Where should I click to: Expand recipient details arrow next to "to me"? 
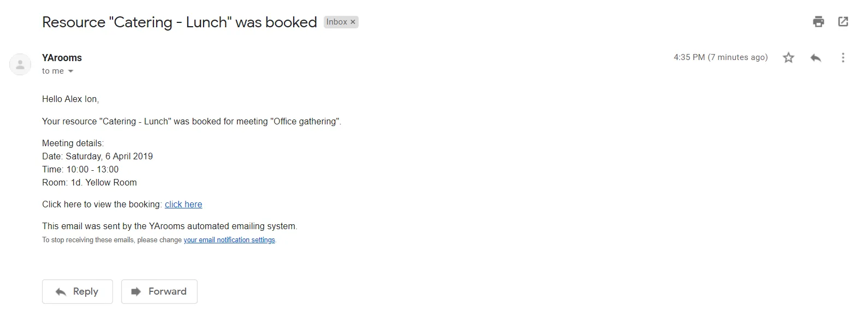coord(70,71)
